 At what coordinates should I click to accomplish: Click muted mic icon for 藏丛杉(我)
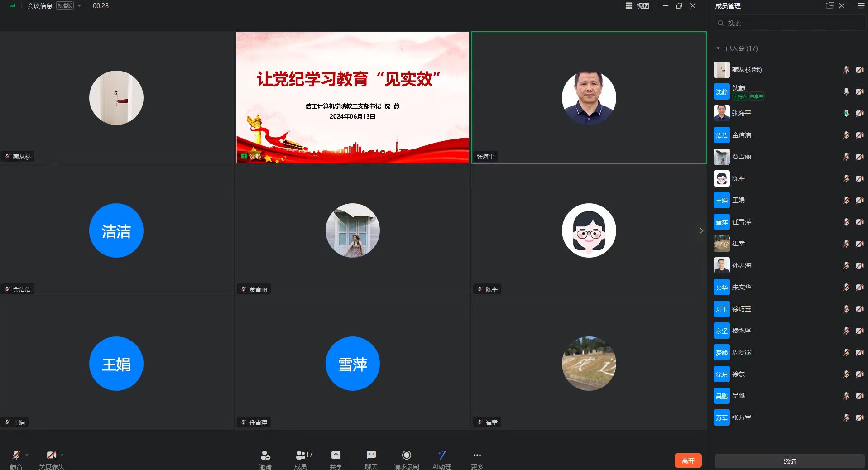click(846, 70)
